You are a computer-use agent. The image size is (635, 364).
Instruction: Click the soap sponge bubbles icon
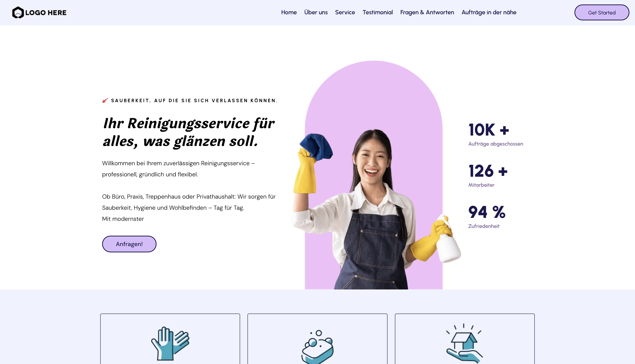click(x=317, y=347)
